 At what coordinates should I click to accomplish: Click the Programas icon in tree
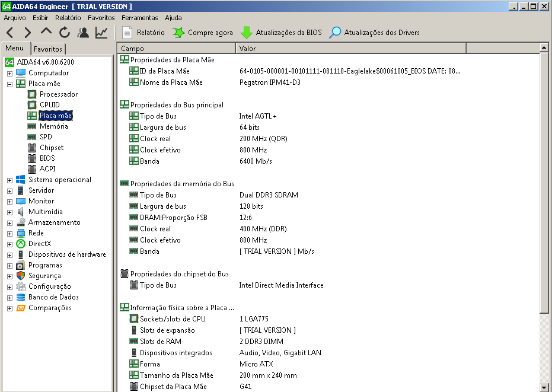[x=21, y=265]
